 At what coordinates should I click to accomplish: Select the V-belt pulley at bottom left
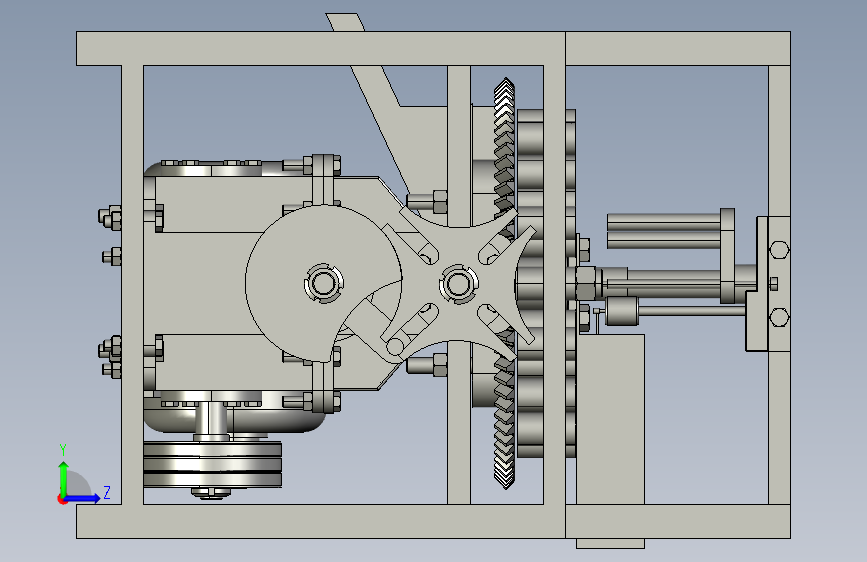[212, 464]
